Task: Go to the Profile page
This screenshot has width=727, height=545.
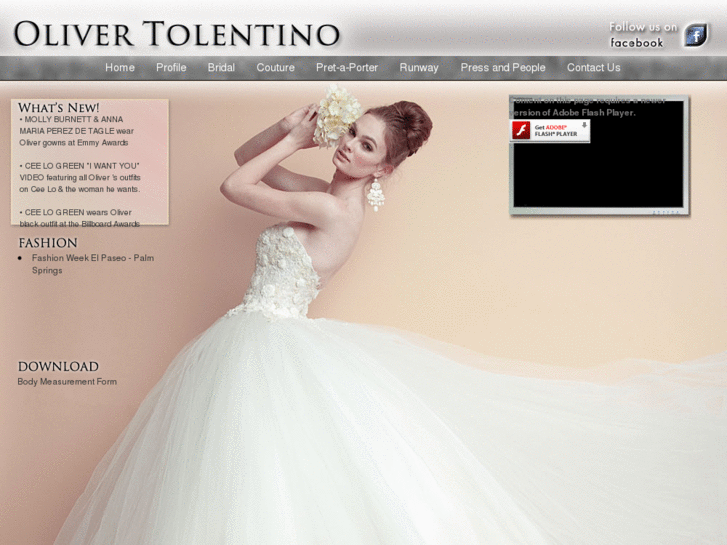Action: [171, 68]
